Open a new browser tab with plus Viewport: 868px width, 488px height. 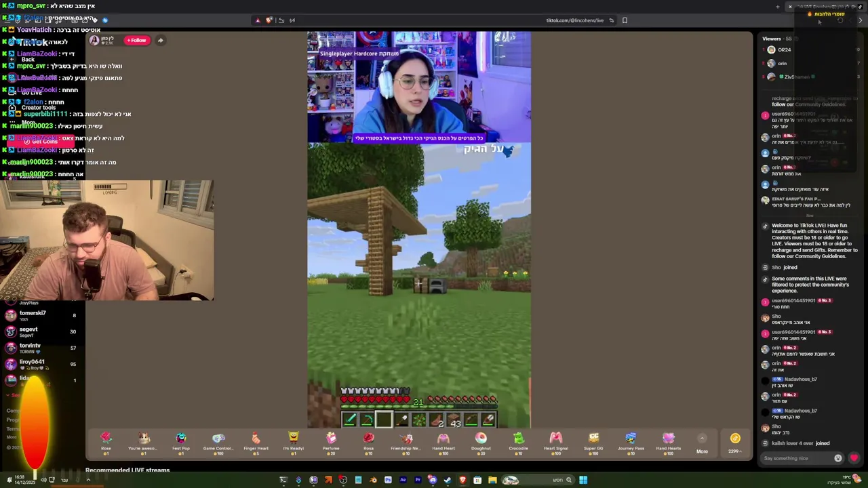point(778,7)
